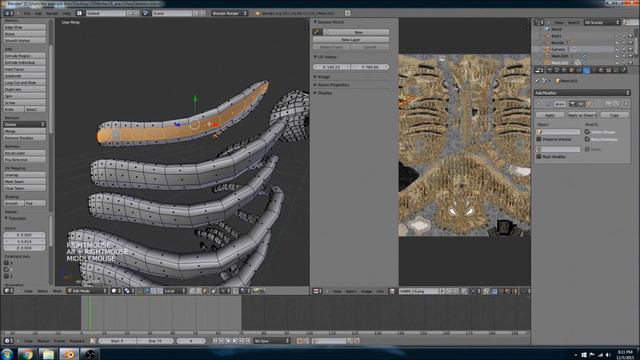Image resolution: width=640 pixels, height=360 pixels.
Task: Open the All Scenes outliner dropdown
Action: 602,22
